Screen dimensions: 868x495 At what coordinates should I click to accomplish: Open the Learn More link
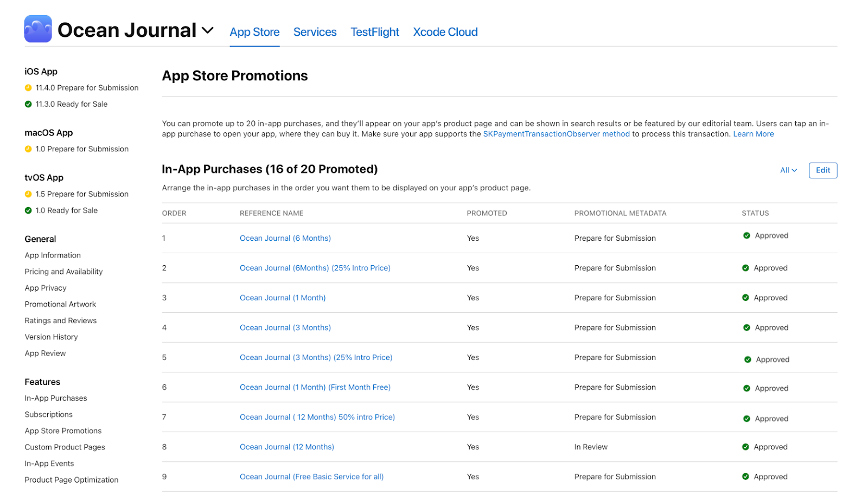click(753, 134)
